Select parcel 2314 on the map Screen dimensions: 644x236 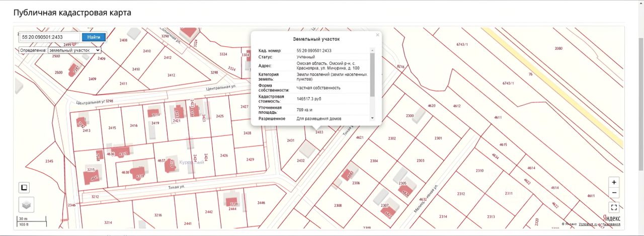443,216
